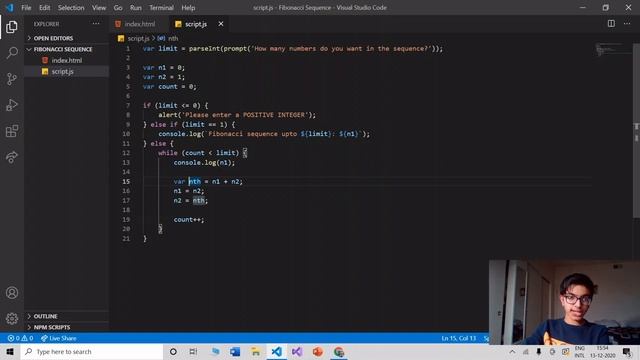This screenshot has height=360, width=640.
Task: Show hidden system tray icons chevron
Action: point(512,352)
